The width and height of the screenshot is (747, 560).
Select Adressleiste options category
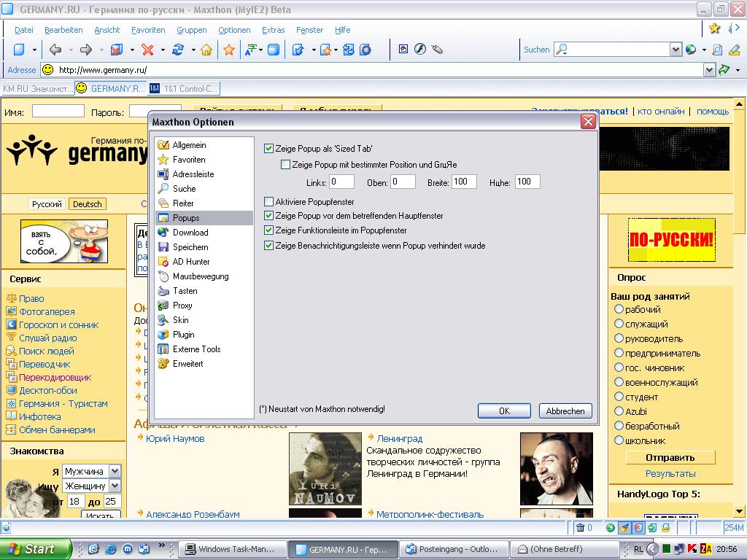[193, 174]
